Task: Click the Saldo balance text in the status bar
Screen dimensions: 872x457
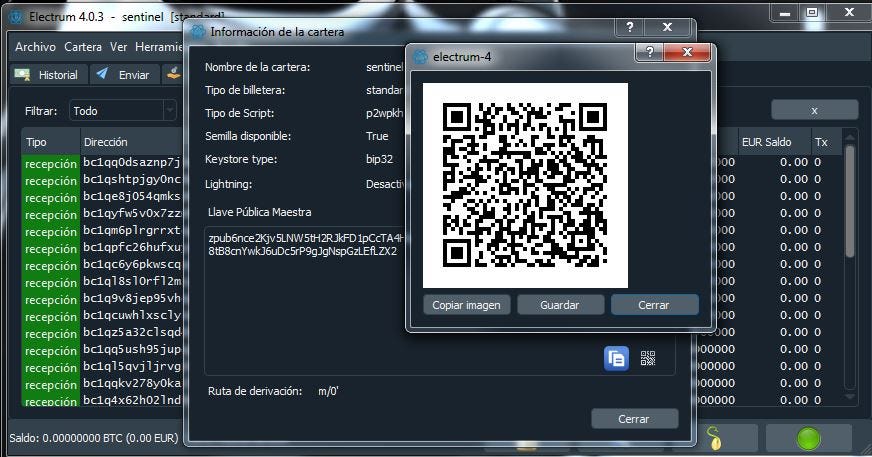Action: click(x=94, y=438)
